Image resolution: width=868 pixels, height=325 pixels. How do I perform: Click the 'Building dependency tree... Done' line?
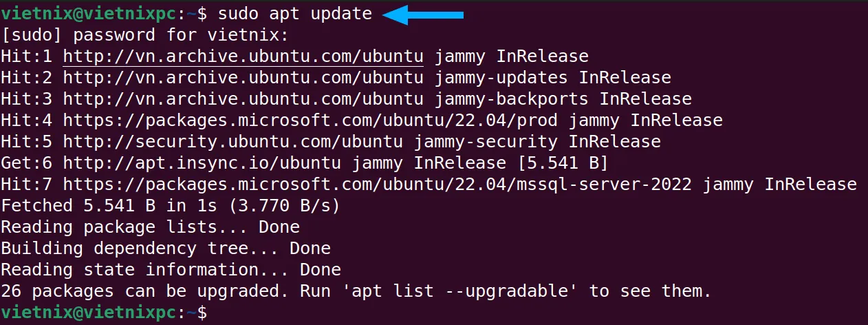point(166,249)
